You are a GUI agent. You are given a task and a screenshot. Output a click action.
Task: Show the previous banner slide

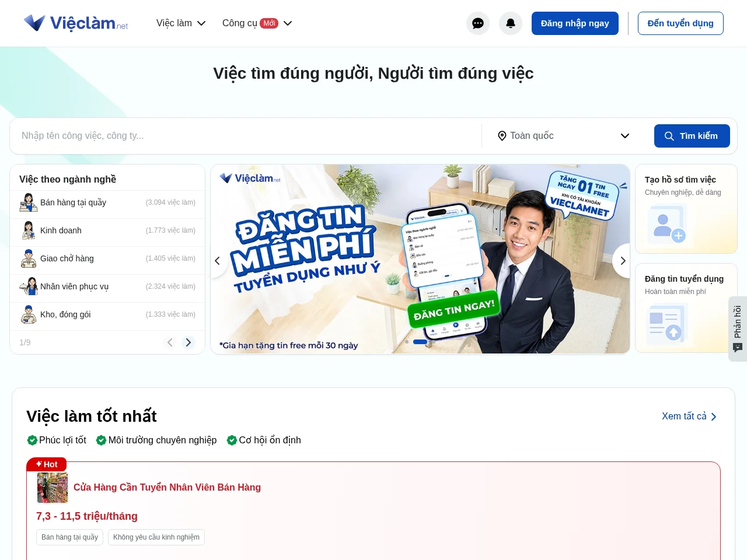coord(218,261)
